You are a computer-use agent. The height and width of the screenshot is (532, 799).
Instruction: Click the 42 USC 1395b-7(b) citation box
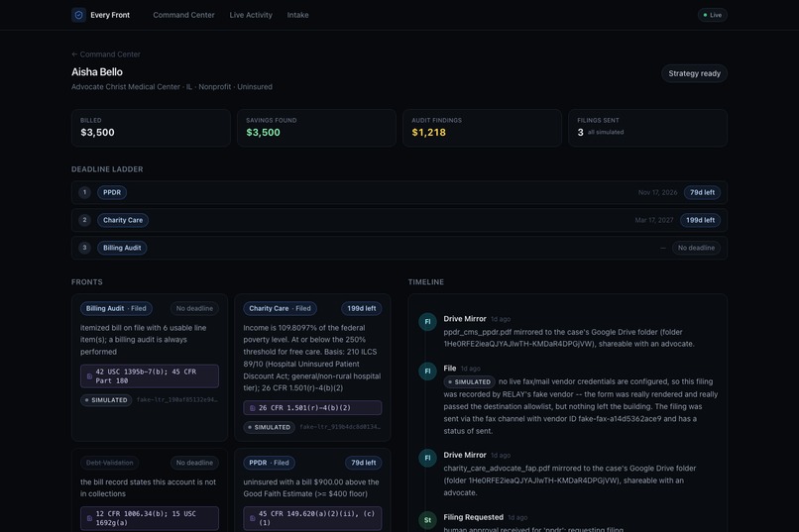[x=150, y=376]
